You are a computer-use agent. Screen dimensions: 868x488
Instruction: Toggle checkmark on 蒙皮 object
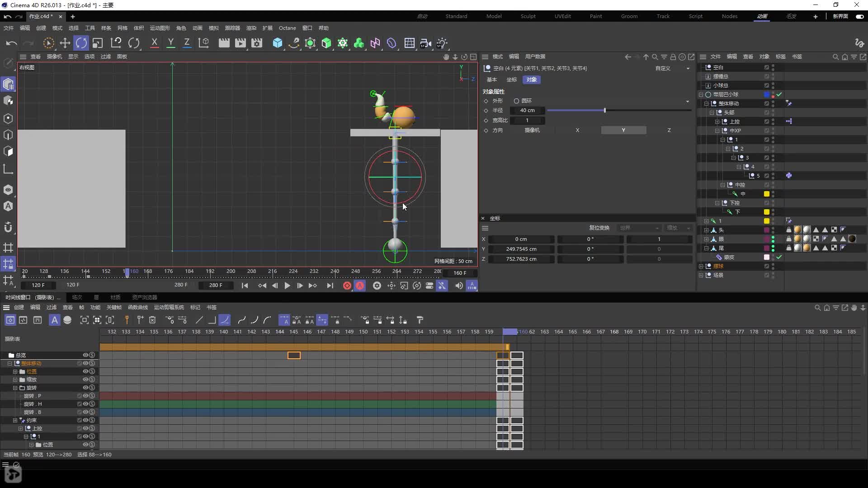[779, 257]
